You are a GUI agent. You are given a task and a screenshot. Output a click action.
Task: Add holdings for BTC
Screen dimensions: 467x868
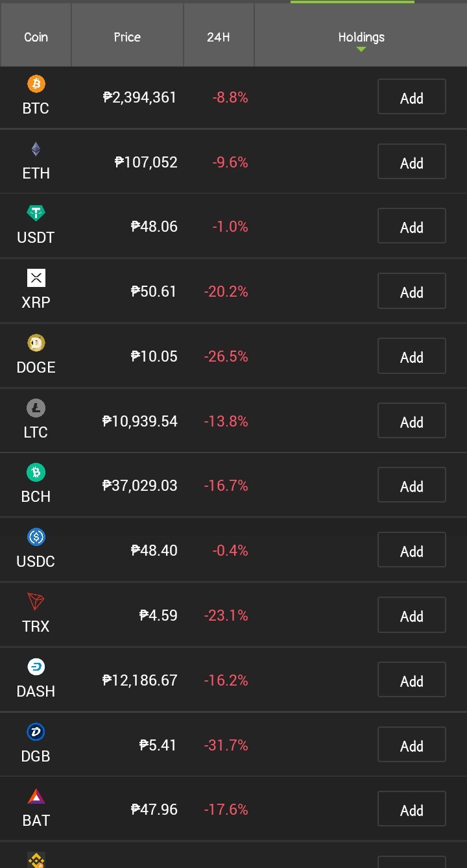[412, 97]
